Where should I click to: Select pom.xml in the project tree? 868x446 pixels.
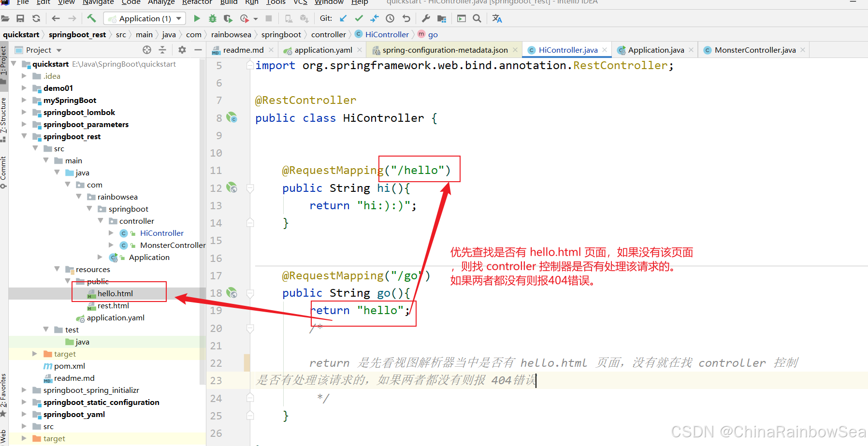pyautogui.click(x=70, y=366)
